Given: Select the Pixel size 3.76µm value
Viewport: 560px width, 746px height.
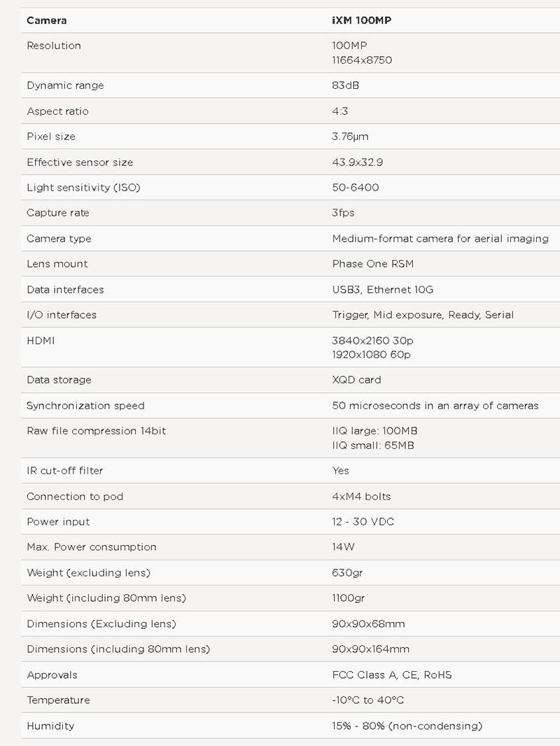Looking at the screenshot, I should [x=350, y=137].
